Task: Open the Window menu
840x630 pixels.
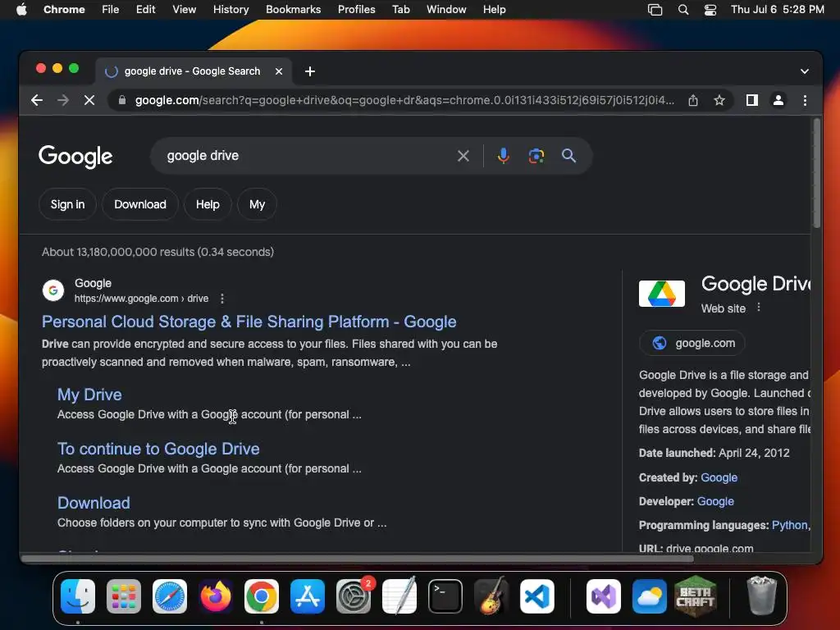Action: point(446,10)
